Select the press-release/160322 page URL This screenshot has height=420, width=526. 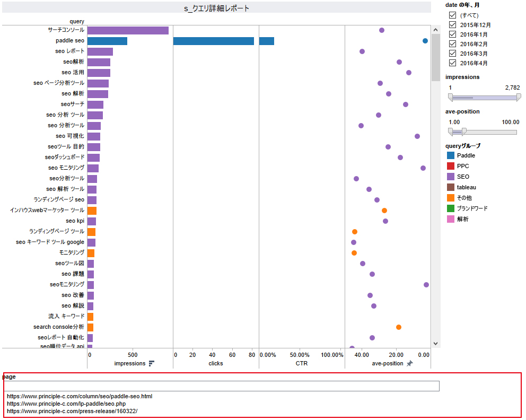pyautogui.click(x=72, y=411)
